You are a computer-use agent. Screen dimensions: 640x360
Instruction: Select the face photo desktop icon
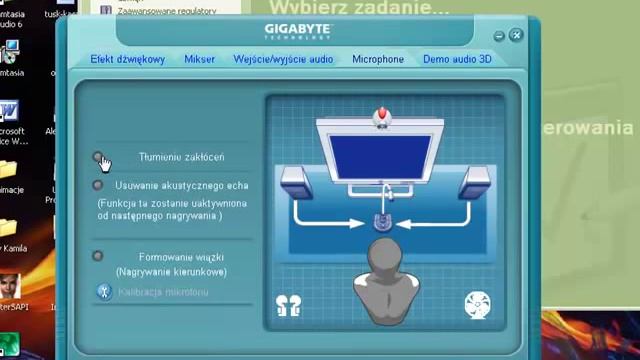[x=10, y=286]
